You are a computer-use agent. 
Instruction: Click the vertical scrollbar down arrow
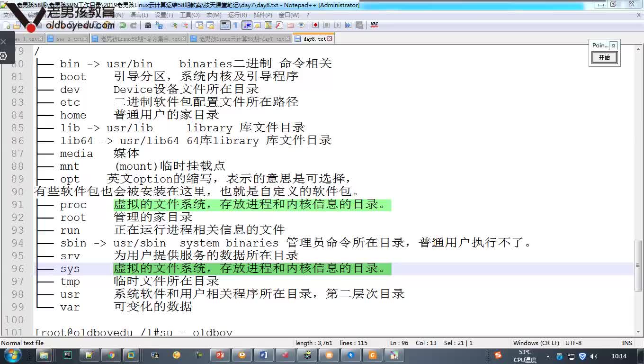pyautogui.click(x=638, y=331)
